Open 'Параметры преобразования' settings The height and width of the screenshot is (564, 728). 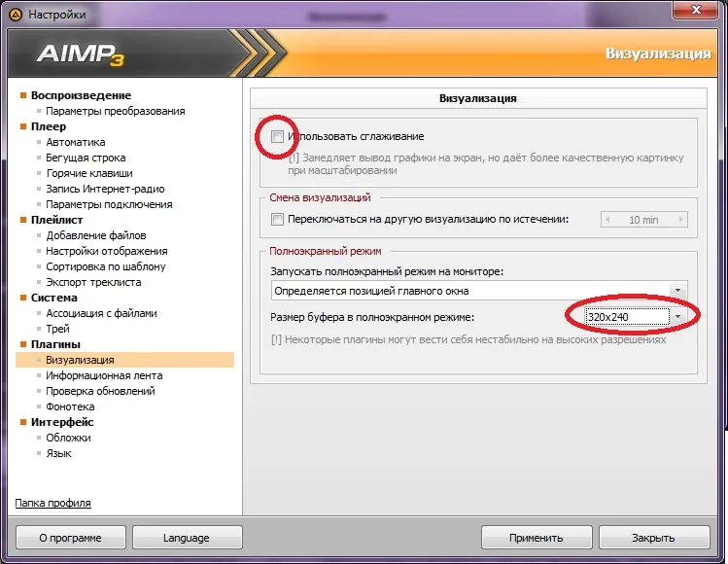point(115,111)
